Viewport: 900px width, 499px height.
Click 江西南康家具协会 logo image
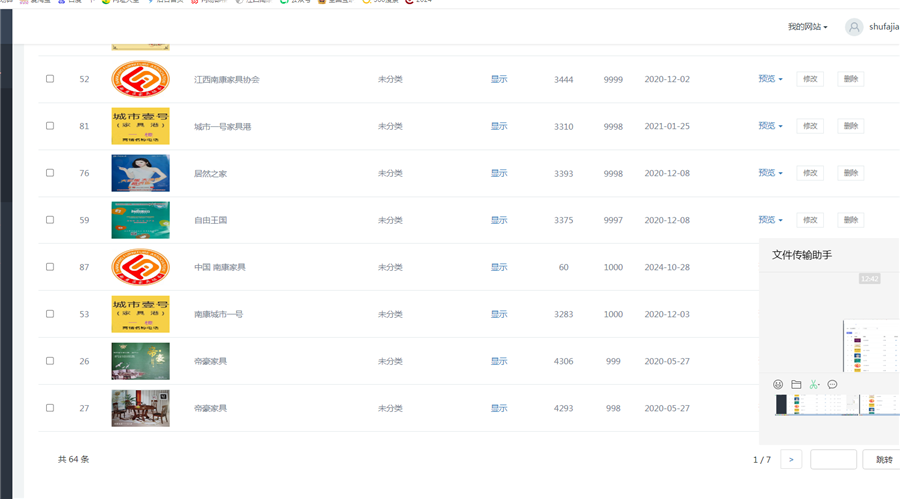(140, 79)
